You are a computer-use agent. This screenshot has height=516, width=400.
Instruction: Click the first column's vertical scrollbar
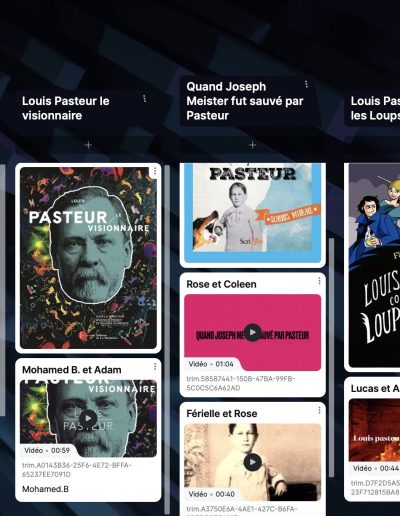(167, 340)
